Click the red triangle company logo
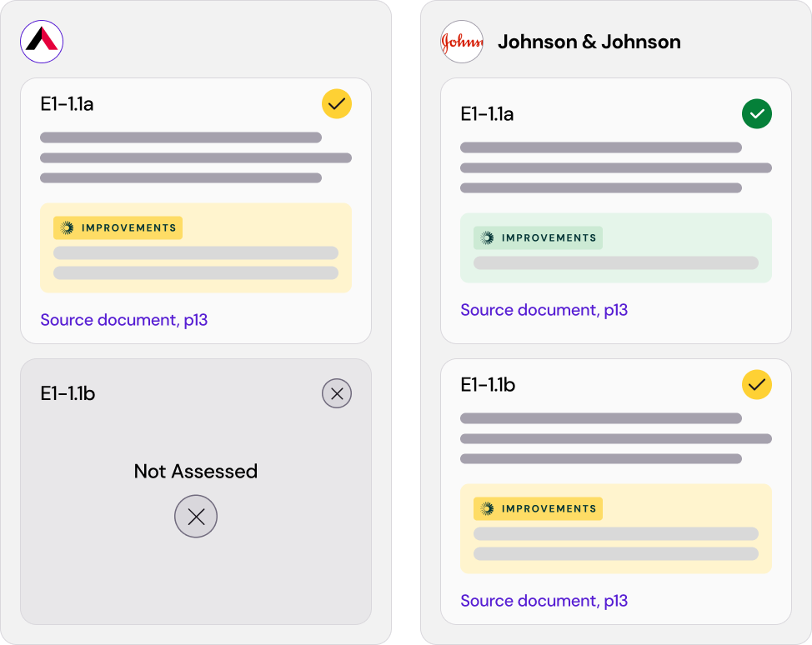The width and height of the screenshot is (812, 645). pos(42,42)
